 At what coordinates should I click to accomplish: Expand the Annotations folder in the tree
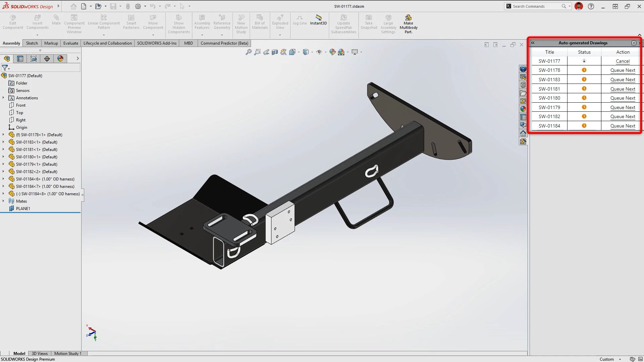[3, 98]
